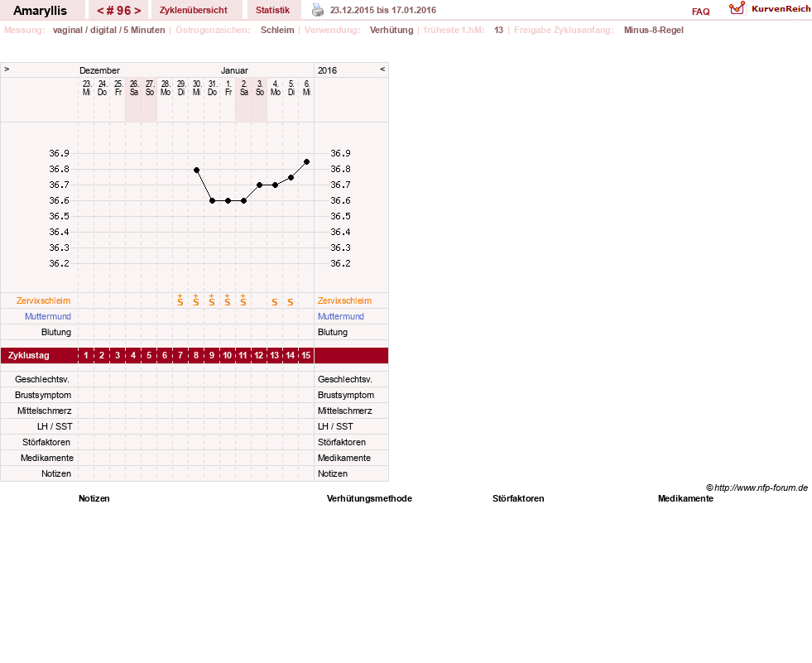Click the left Geschlechtsv. row label
The height and width of the screenshot is (663, 812).
pyautogui.click(x=42, y=379)
